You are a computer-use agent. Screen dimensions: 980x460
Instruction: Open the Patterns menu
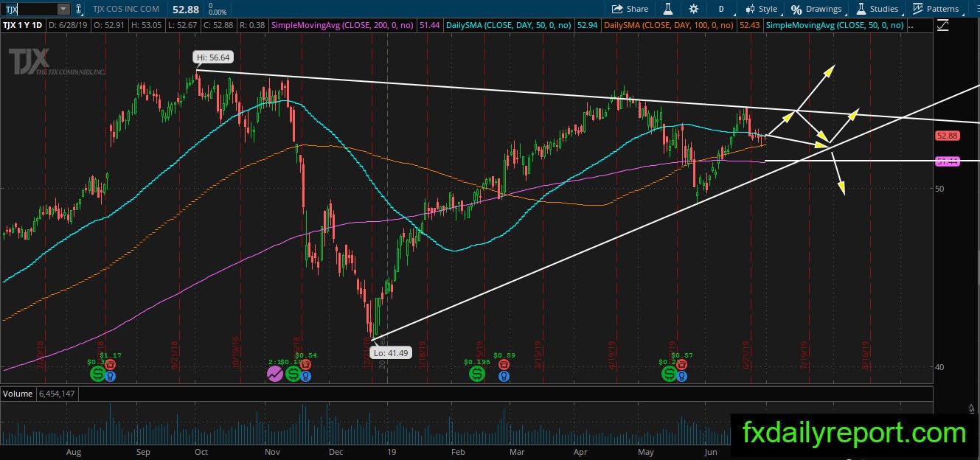(936, 9)
